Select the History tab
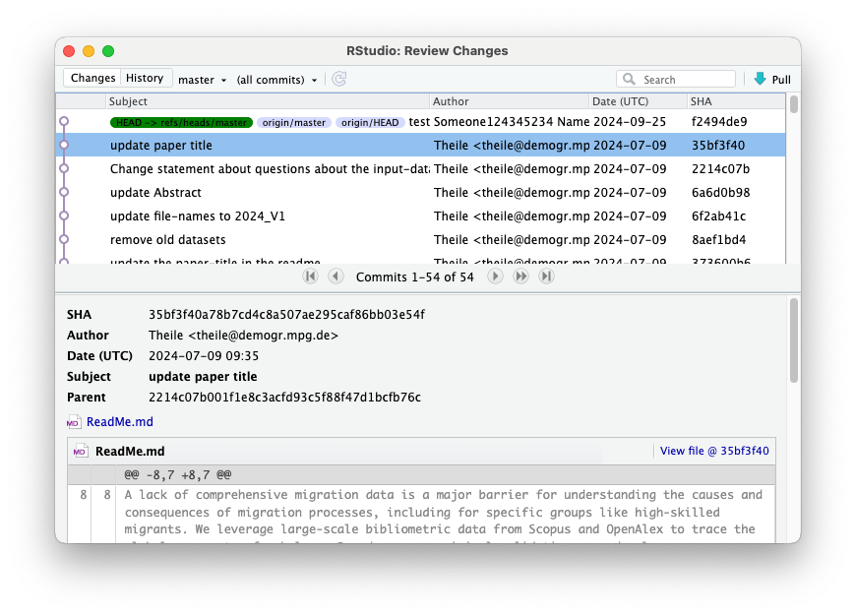 pyautogui.click(x=145, y=79)
